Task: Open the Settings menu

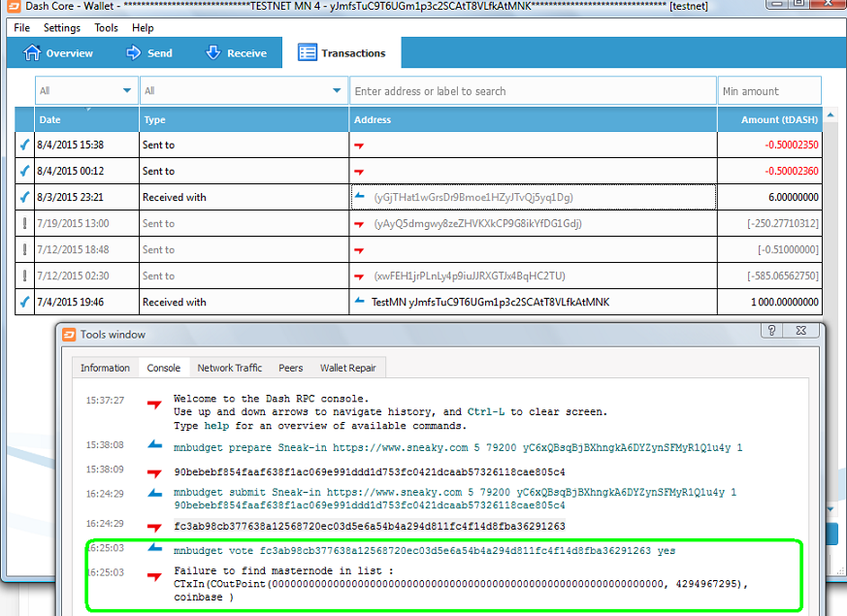Action: 61,27
